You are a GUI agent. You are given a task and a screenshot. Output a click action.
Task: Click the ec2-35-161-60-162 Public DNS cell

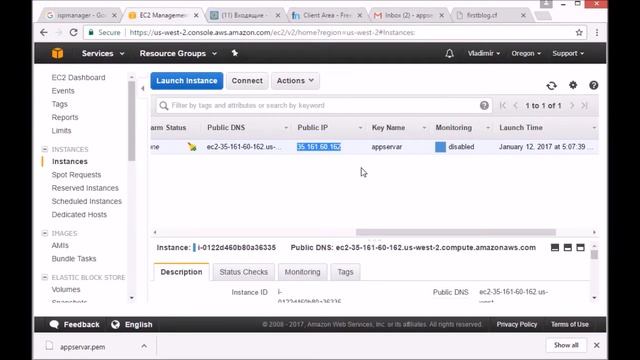[x=244, y=147]
